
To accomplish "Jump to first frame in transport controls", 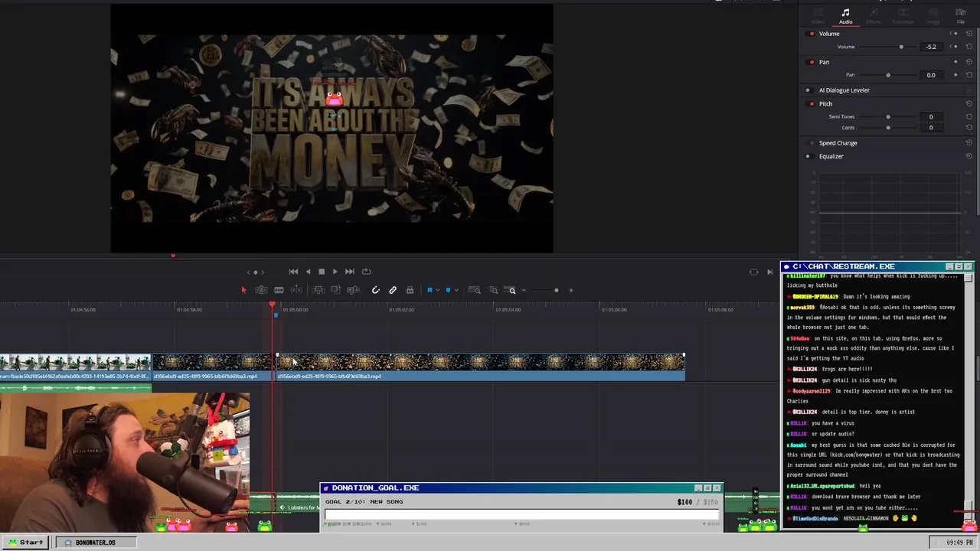I will (x=293, y=272).
